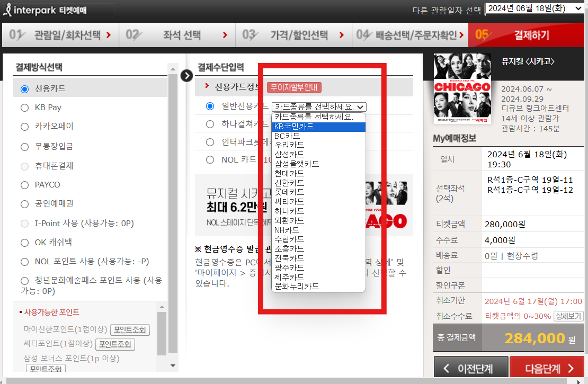Click the 카드종류를 선택하세요 combo box

point(319,107)
